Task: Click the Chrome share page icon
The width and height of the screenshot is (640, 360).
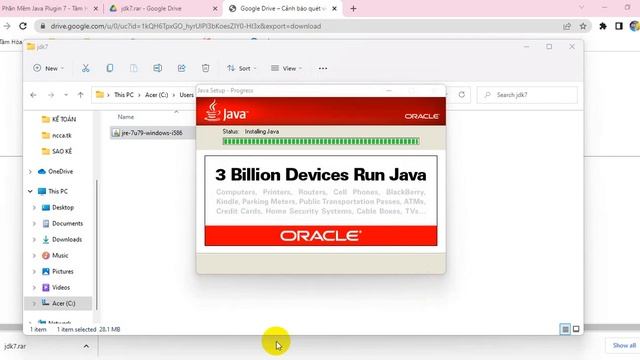Action: coord(567,26)
